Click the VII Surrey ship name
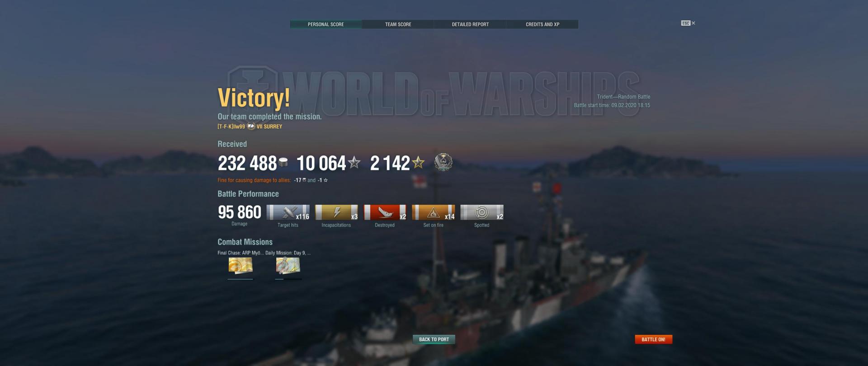Screen dimensions: 868x366 coord(269,127)
